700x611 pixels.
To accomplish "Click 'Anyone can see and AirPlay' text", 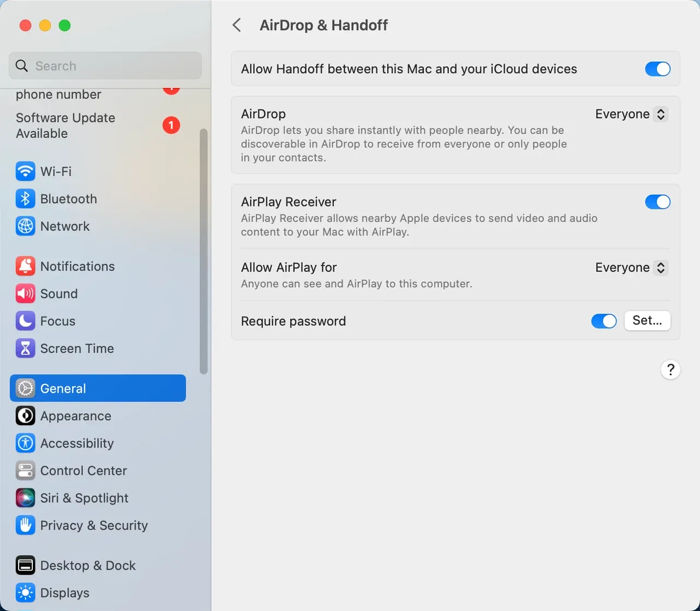I will (x=357, y=284).
